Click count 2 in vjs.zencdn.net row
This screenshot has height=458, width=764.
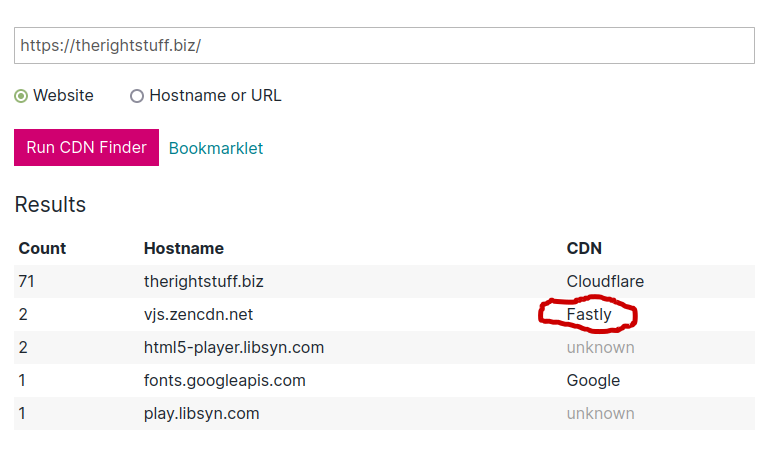coord(23,315)
